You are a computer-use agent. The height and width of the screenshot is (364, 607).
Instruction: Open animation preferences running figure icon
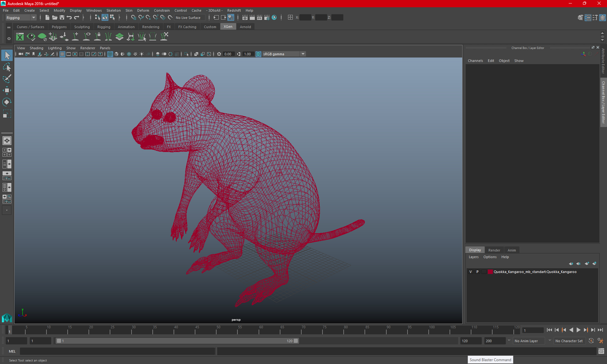(x=600, y=341)
